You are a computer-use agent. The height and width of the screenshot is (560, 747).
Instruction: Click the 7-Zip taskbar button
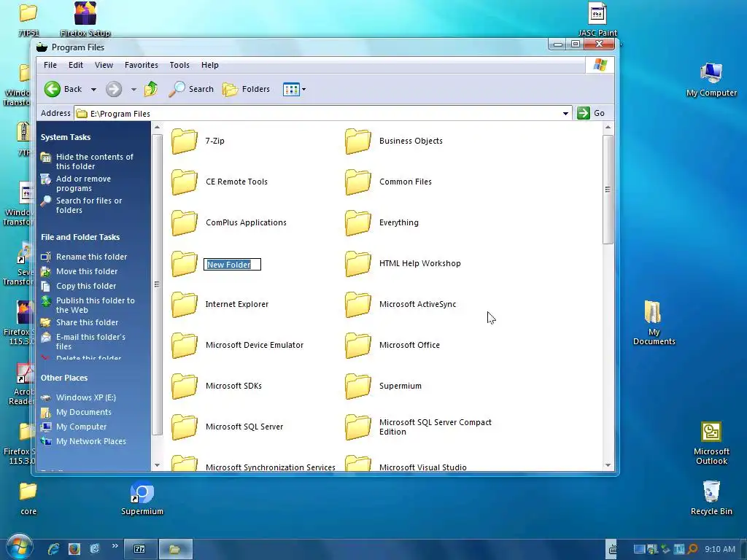click(x=140, y=549)
